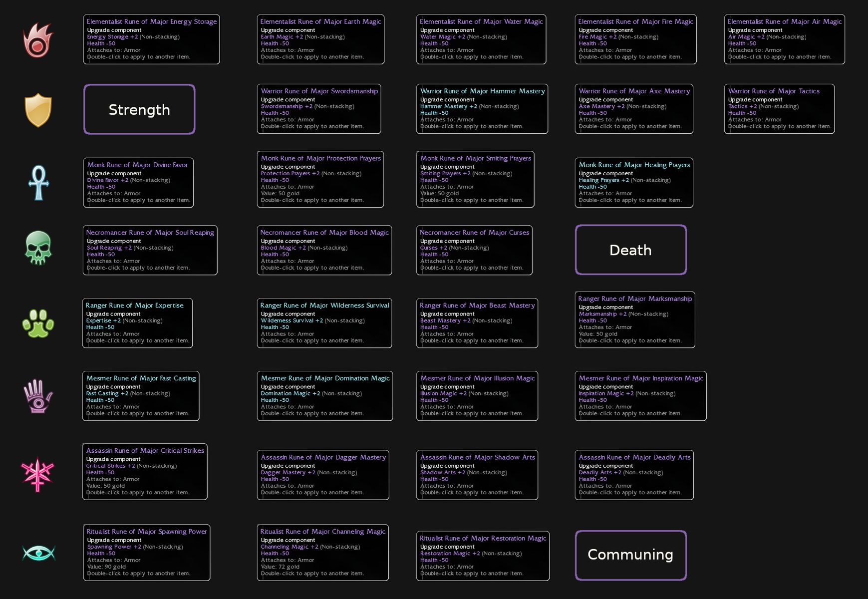Choose Ranger Rune of Major Marksmanship card
868x599 pixels.
634,319
